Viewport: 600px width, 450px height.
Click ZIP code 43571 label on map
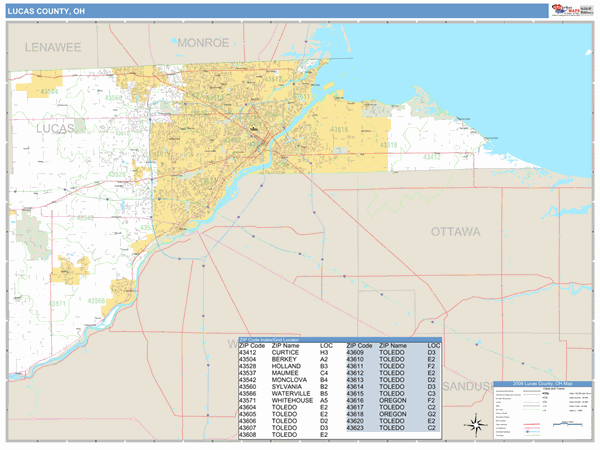click(58, 304)
